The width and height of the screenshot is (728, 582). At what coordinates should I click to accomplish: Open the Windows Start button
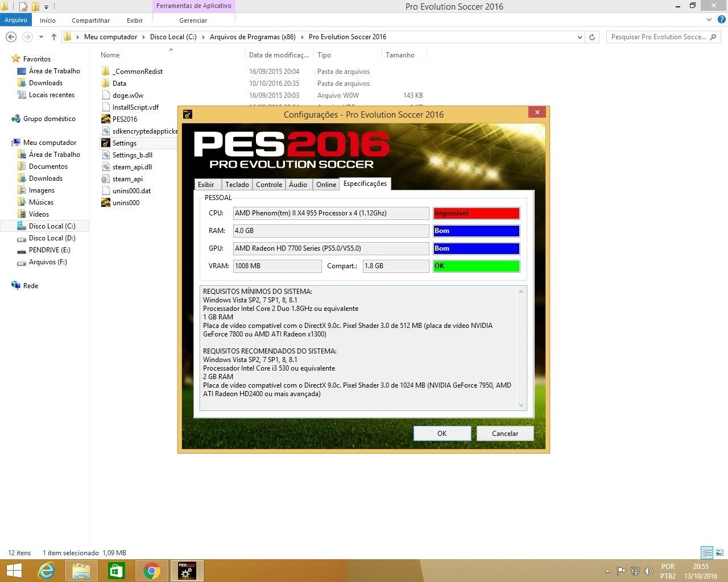(x=13, y=571)
